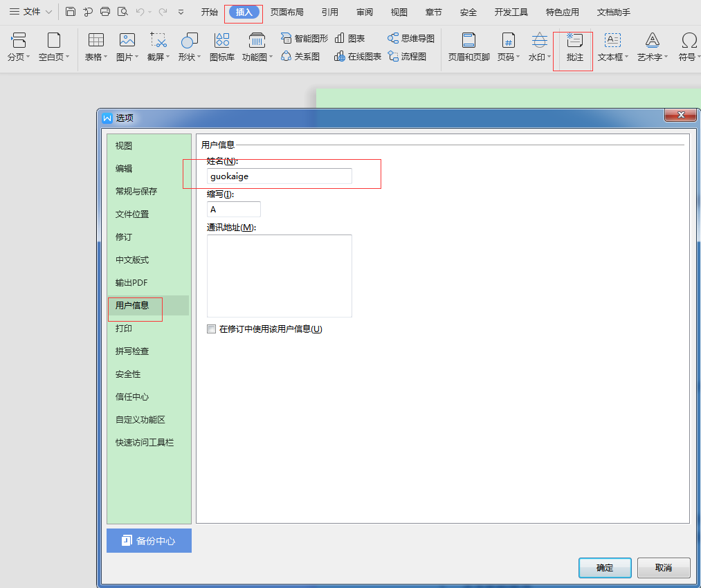Select 拼写检查 in options sidebar

[x=132, y=351]
